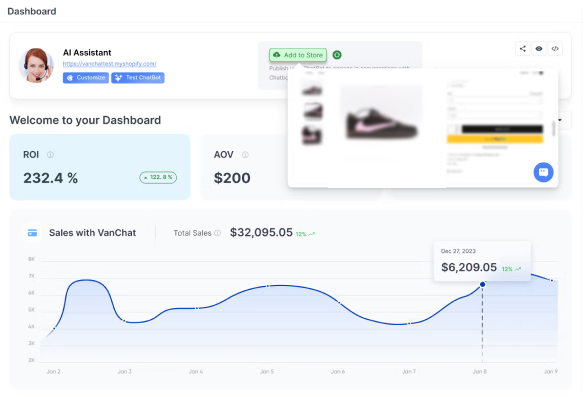The width and height of the screenshot is (584, 397).
Task: Click the ROI 122.8 % growth badge
Action: tap(158, 177)
